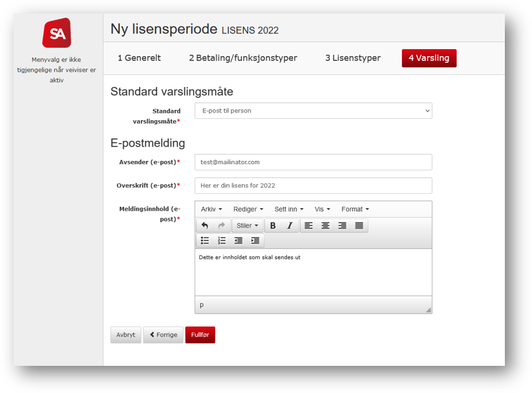The image size is (532, 393).
Task: Grab the editor resize handle
Action: (428, 310)
